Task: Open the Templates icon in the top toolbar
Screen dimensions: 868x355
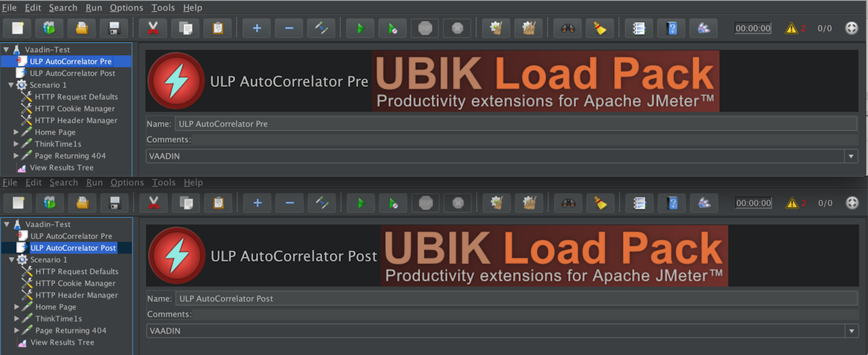Action: pos(49,28)
